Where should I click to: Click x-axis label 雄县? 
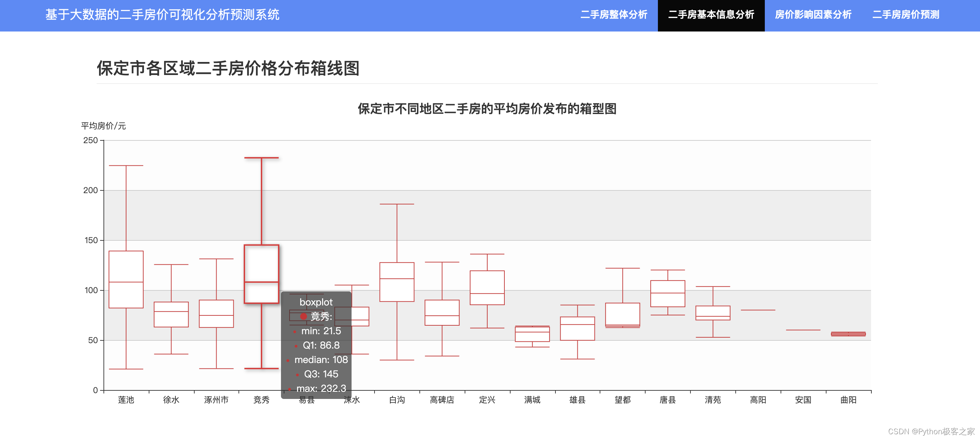tap(577, 400)
